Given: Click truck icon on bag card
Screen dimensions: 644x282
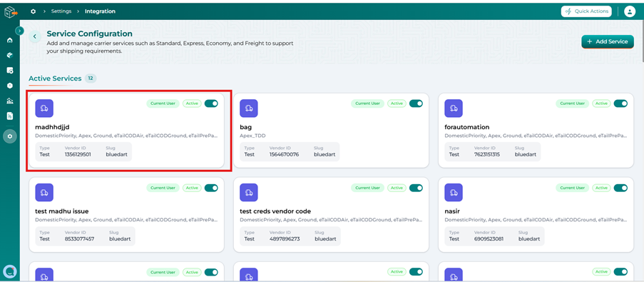Looking at the screenshot, I should [249, 108].
